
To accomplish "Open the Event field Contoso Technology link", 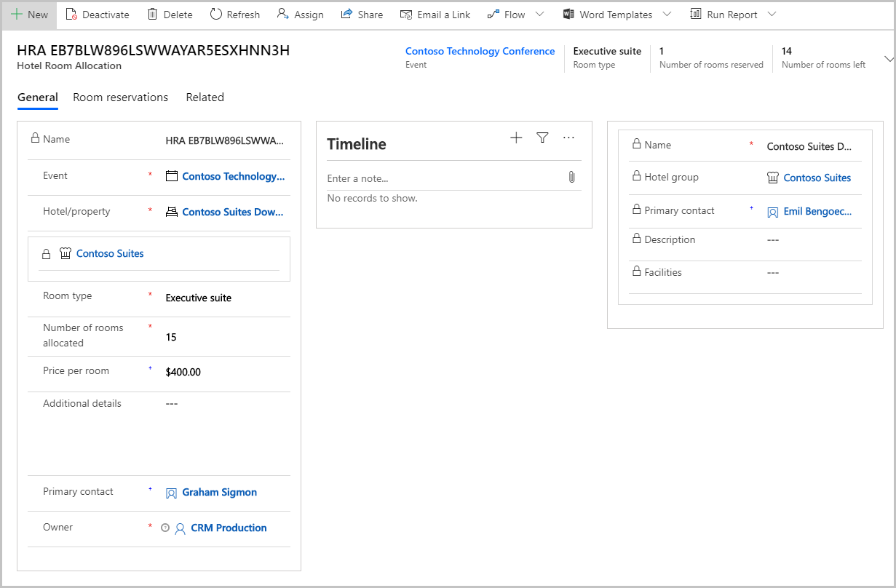I will tap(234, 176).
